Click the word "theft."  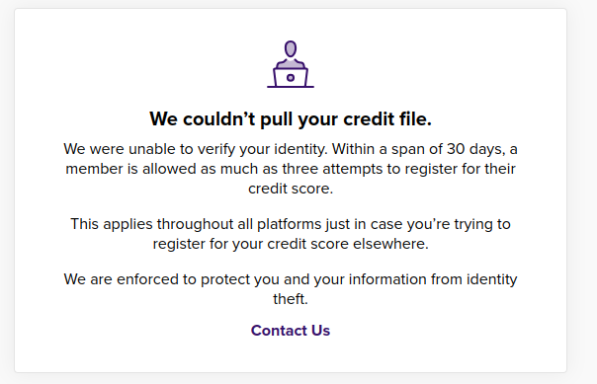(x=291, y=299)
